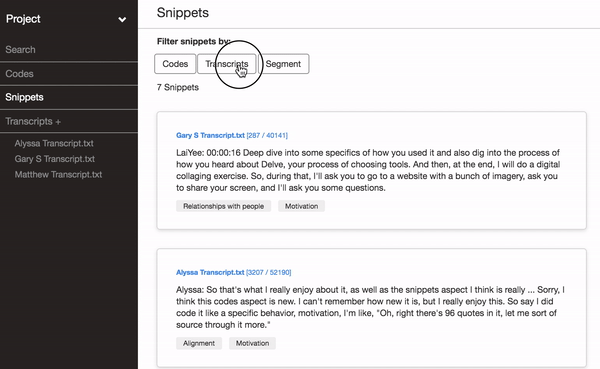Screen dimensions: 600x369
Task: Filter snippets by Segment button
Action: 283,64
